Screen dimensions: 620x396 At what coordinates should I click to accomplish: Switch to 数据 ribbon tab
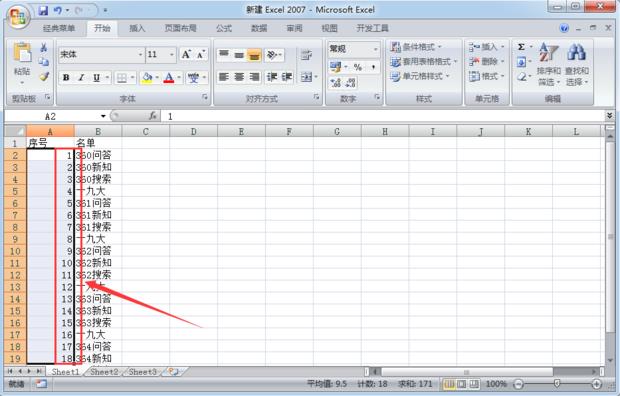[259, 28]
